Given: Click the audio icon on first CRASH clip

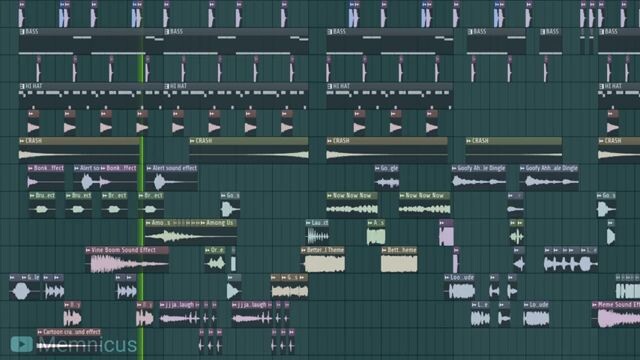Looking at the screenshot, I should tap(22, 140).
